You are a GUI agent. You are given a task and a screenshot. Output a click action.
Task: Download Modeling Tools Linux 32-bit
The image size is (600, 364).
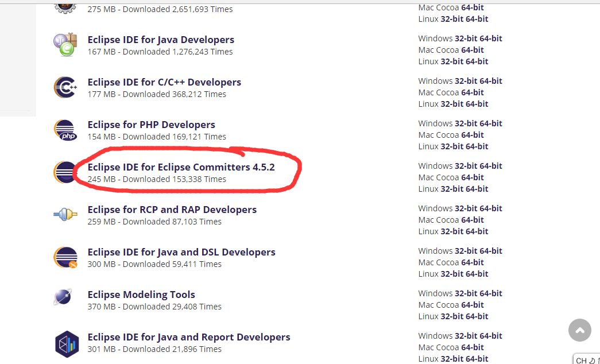tap(451, 316)
